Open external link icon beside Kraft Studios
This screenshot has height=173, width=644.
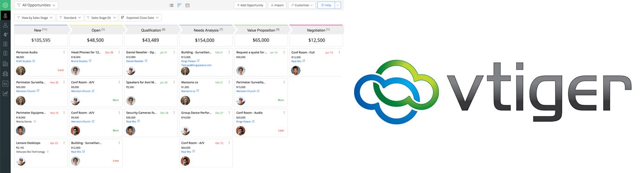click(x=33, y=61)
